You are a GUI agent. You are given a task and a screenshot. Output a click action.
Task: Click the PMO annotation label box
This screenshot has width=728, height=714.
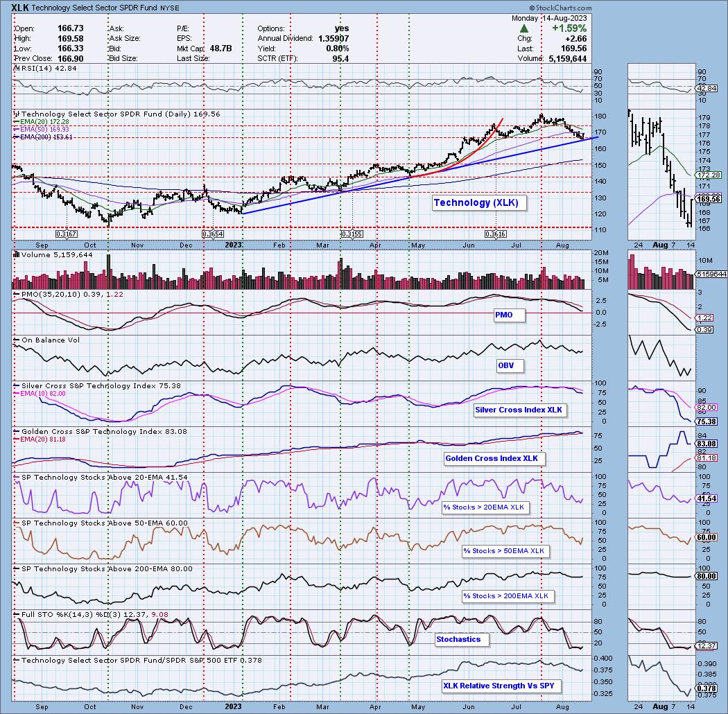tap(510, 315)
